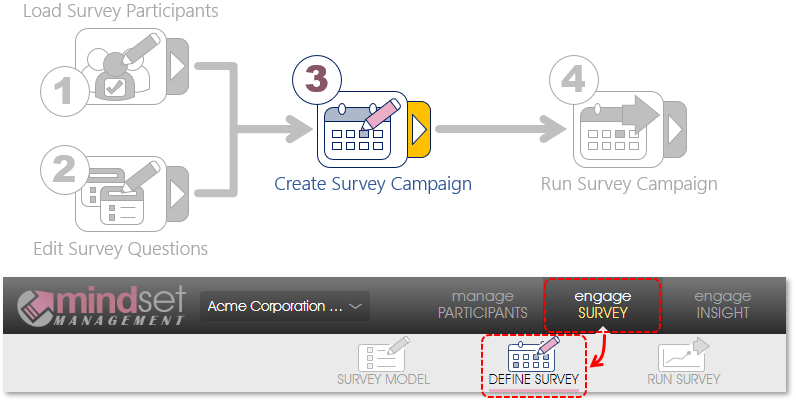Image resolution: width=796 pixels, height=403 pixels.
Task: Click the Load Survey Participants step icon
Action: (121, 66)
